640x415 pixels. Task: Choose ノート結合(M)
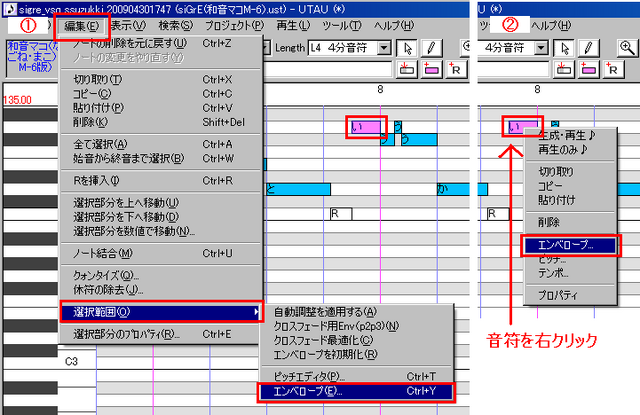click(x=161, y=253)
